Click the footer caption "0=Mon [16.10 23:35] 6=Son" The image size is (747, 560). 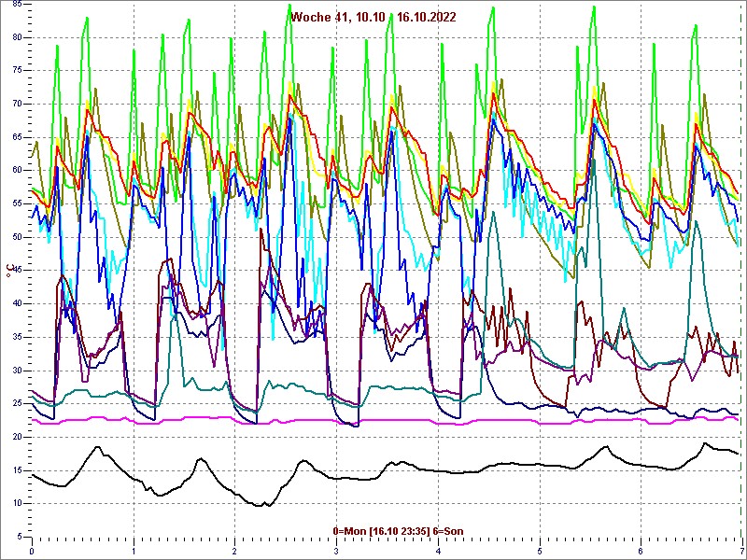pyautogui.click(x=399, y=531)
